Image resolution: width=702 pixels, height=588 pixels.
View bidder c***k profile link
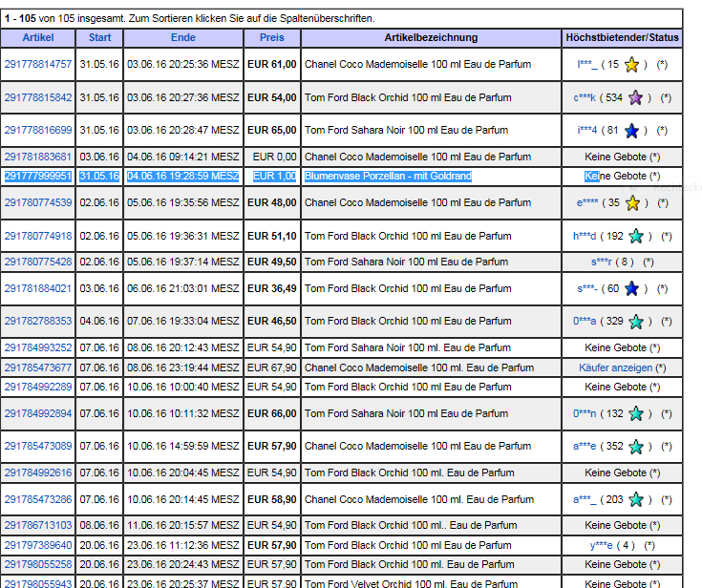tap(585, 97)
